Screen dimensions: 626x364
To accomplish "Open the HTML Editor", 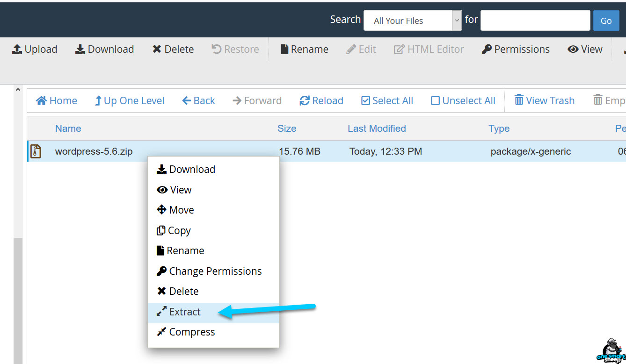I will click(x=429, y=49).
